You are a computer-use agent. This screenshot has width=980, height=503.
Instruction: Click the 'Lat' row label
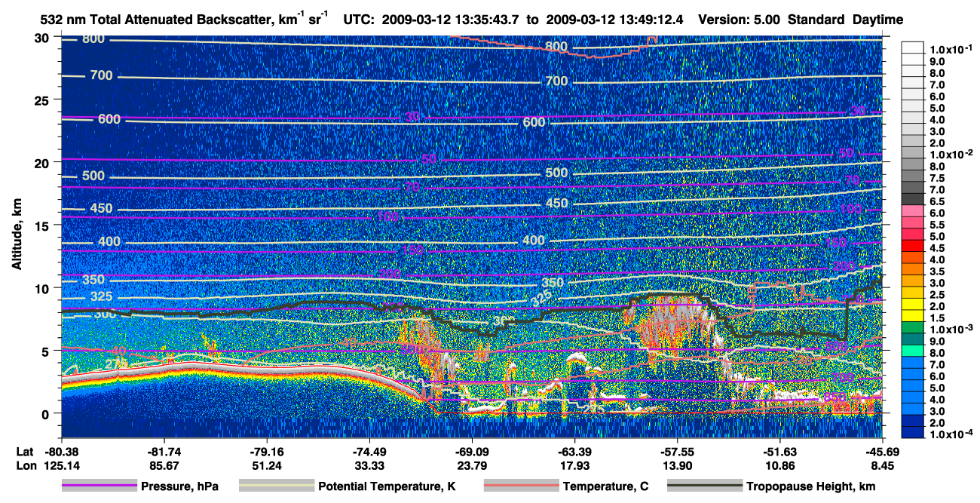pyautogui.click(x=23, y=452)
